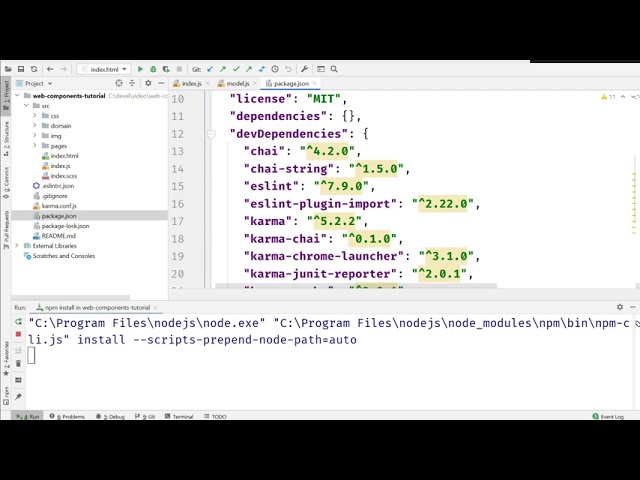Open the Git tool window at bottom
Screen dimensions: 640x480
[145, 417]
